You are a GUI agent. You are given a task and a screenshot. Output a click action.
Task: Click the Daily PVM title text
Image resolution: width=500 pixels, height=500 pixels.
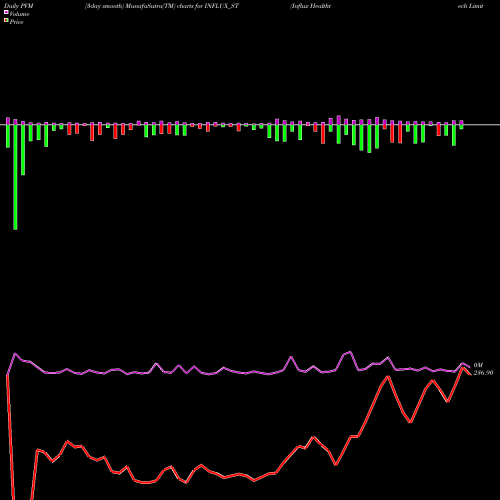click(19, 6)
